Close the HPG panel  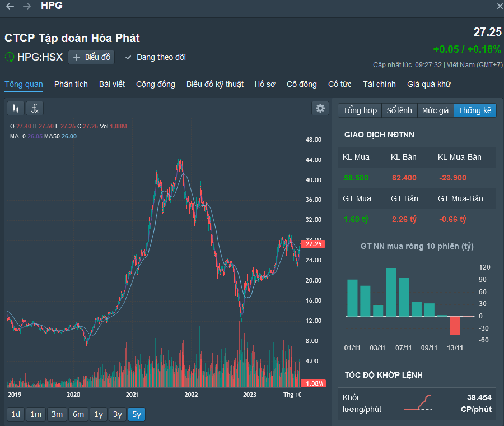[x=500, y=6]
